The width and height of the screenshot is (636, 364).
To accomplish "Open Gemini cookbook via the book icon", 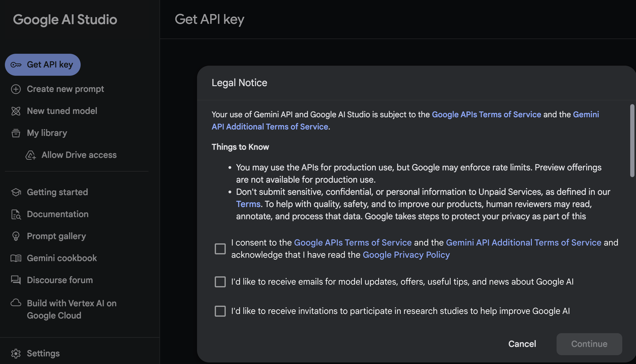I will (x=16, y=258).
